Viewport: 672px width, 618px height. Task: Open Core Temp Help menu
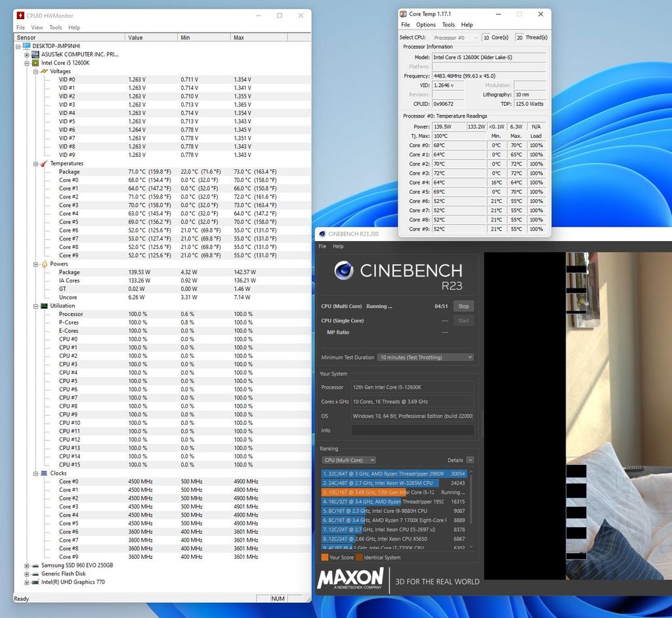point(467,25)
